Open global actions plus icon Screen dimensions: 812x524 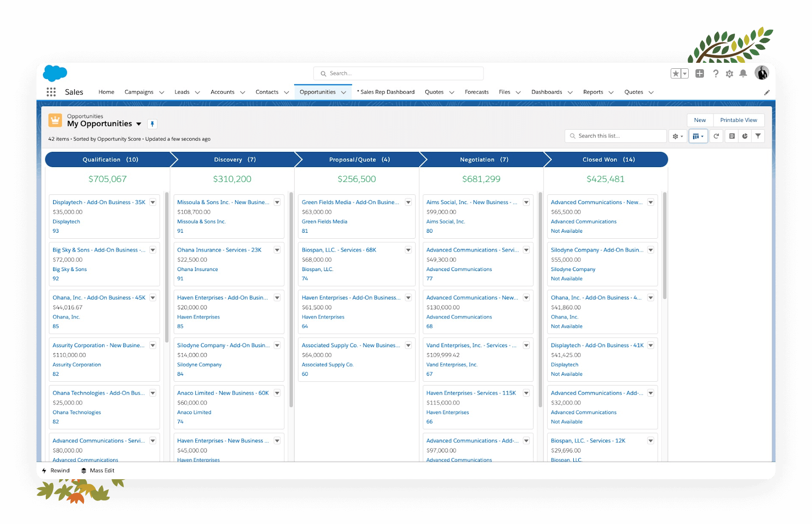coord(700,73)
